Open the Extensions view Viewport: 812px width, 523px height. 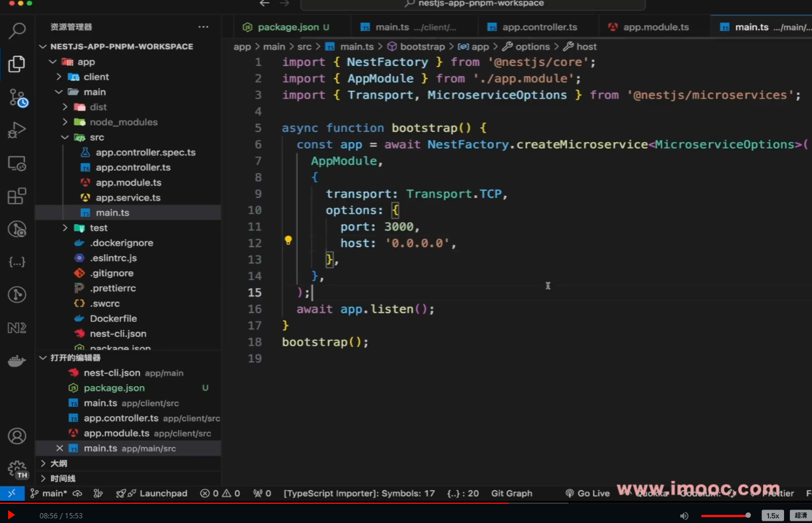17,196
